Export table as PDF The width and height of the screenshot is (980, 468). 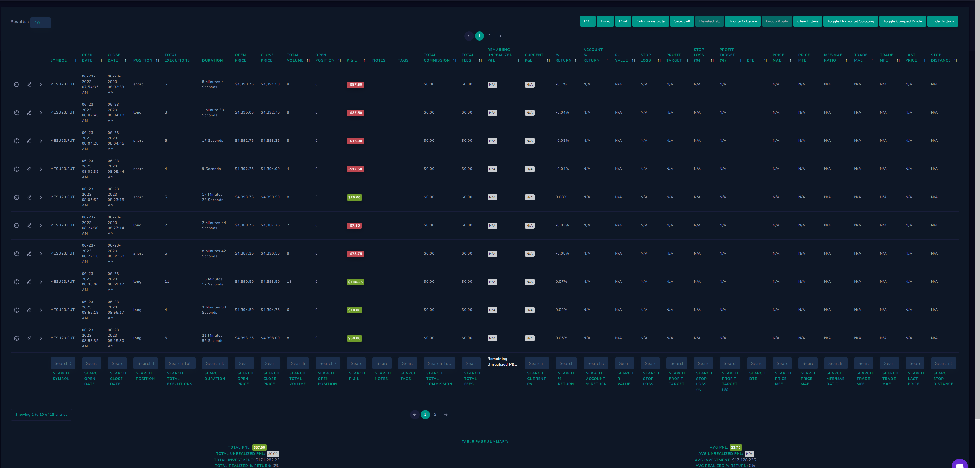pyautogui.click(x=587, y=21)
